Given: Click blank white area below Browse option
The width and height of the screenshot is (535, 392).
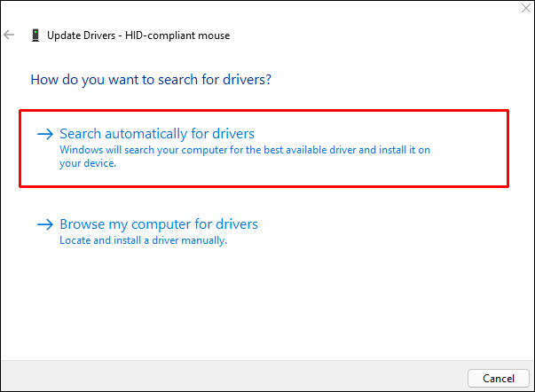Looking at the screenshot, I should [266, 302].
